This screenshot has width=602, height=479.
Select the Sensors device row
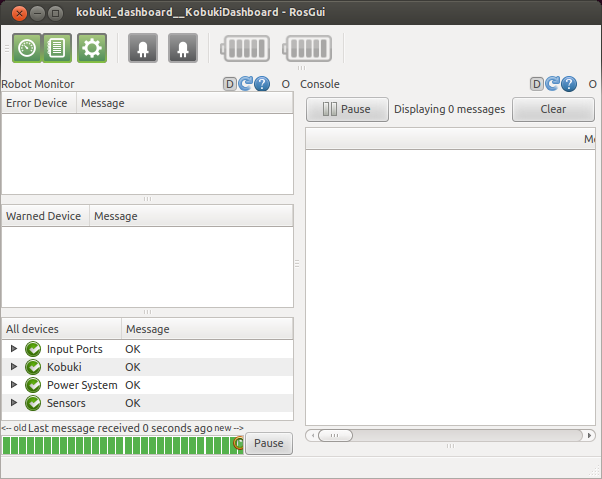(x=66, y=403)
